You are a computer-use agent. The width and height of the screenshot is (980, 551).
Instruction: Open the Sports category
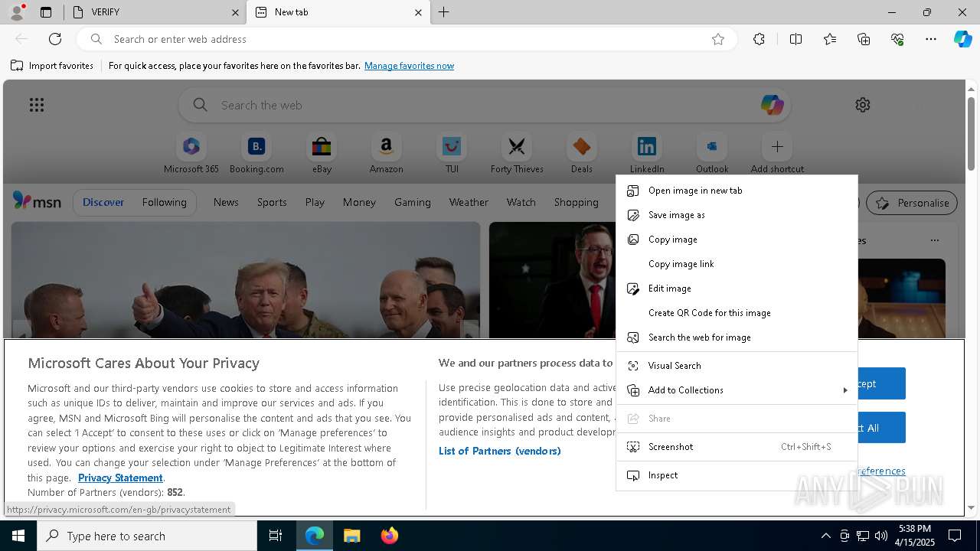click(x=272, y=203)
